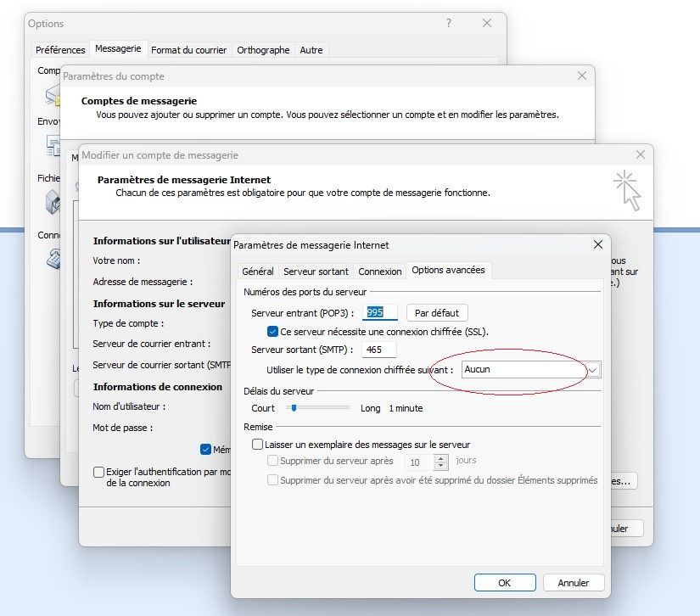The image size is (700, 616).
Task: Close the Options window
Action: (x=487, y=23)
